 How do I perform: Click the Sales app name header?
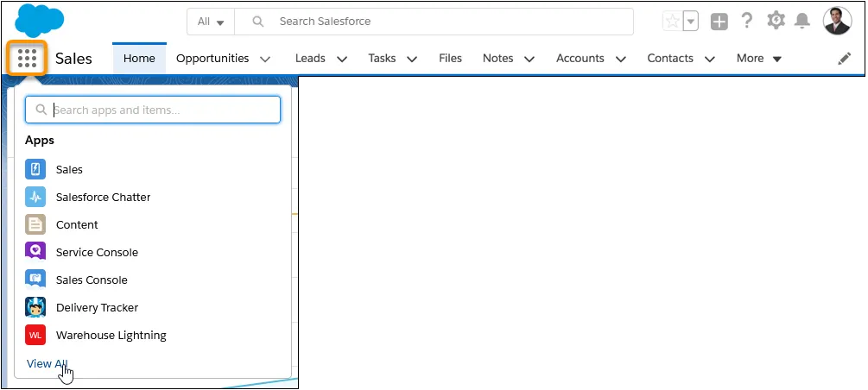[x=73, y=59]
